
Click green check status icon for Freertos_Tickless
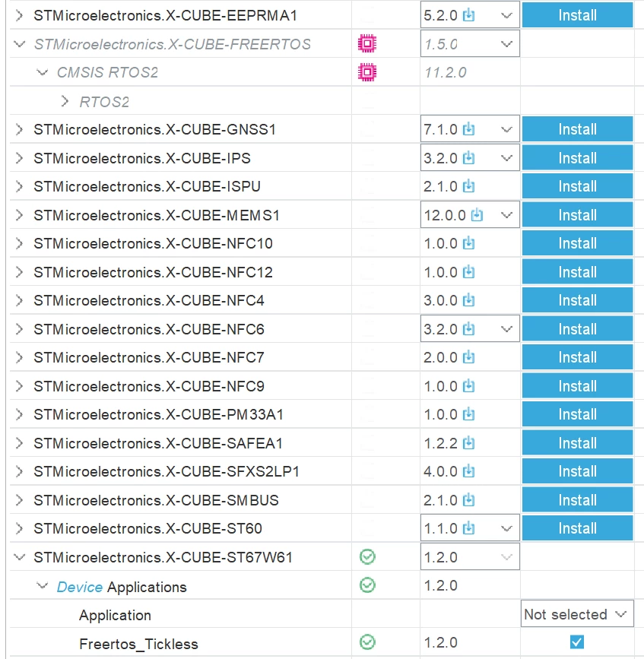click(367, 642)
